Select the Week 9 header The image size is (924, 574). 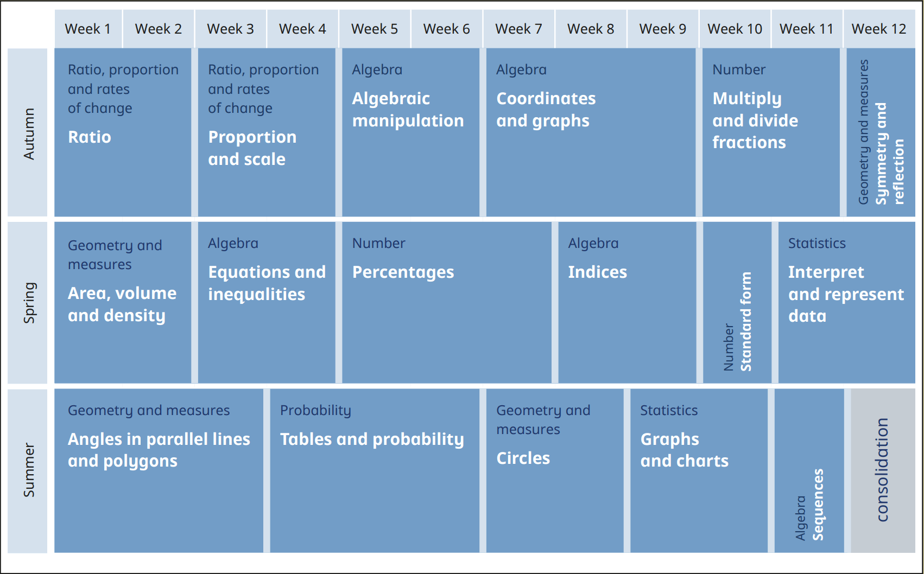click(x=662, y=29)
